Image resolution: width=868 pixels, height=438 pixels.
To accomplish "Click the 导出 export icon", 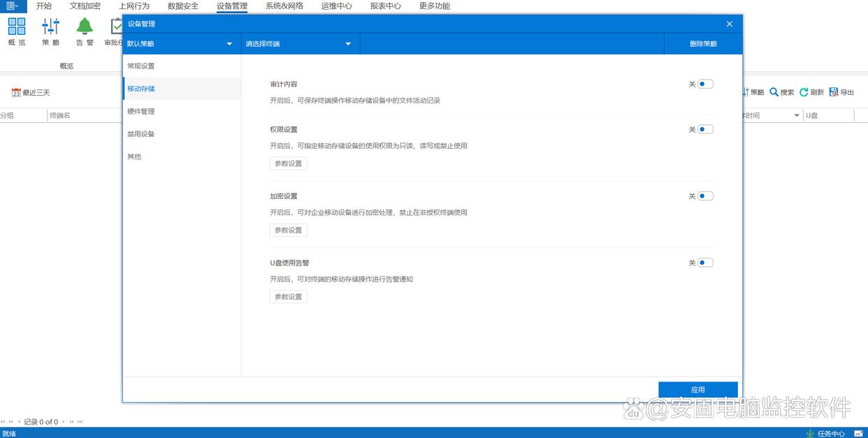I will click(x=833, y=92).
